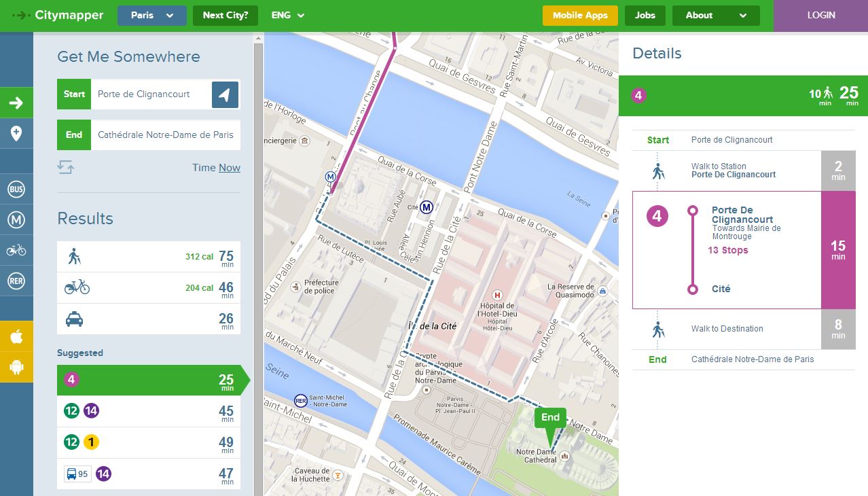Click the Caveau de la Huchette map icon
This screenshot has width=868, height=496.
pos(338,475)
